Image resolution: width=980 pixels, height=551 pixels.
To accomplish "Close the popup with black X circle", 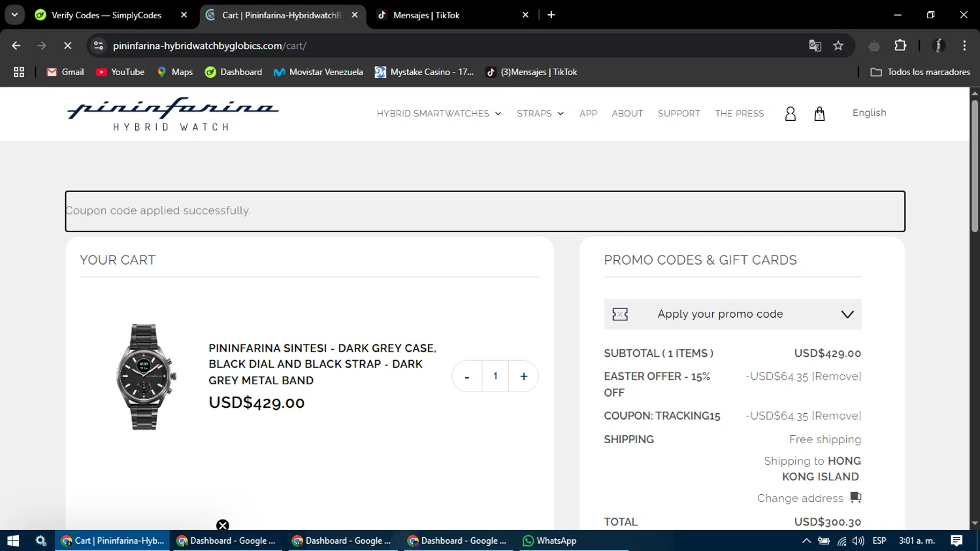I will click(223, 526).
